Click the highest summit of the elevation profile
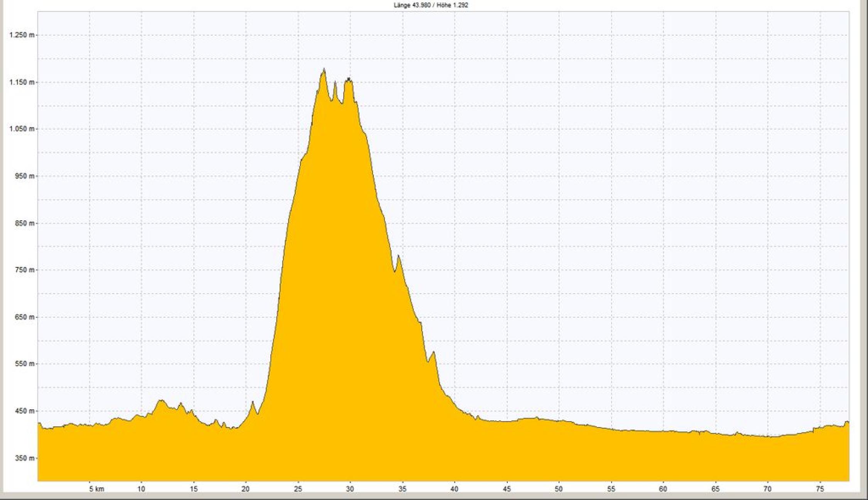The image size is (868, 500). 324,70
